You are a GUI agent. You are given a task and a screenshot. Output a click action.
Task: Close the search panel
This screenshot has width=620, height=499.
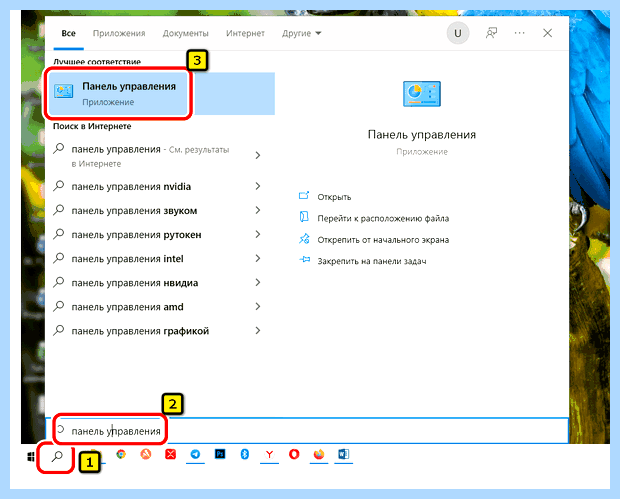(548, 33)
